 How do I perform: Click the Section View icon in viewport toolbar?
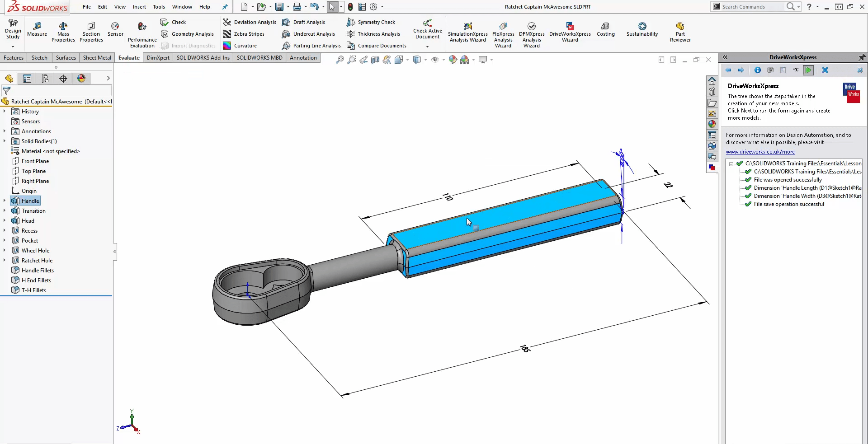click(x=375, y=60)
